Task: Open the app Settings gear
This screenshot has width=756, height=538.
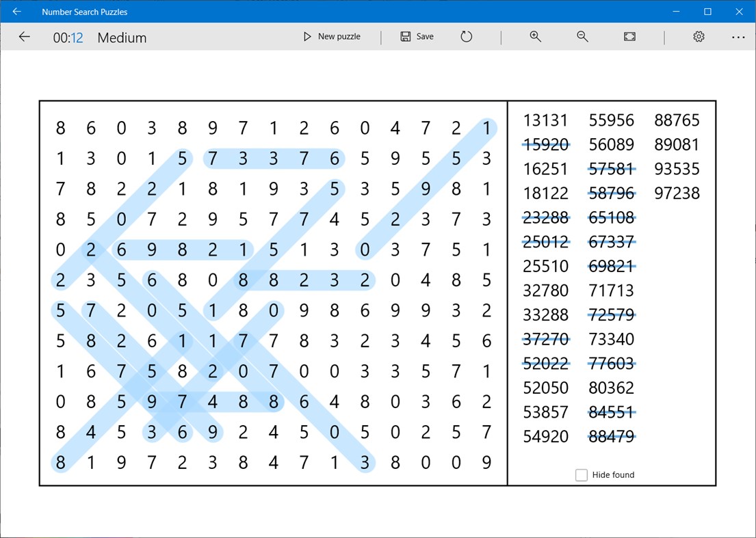Action: (x=698, y=36)
